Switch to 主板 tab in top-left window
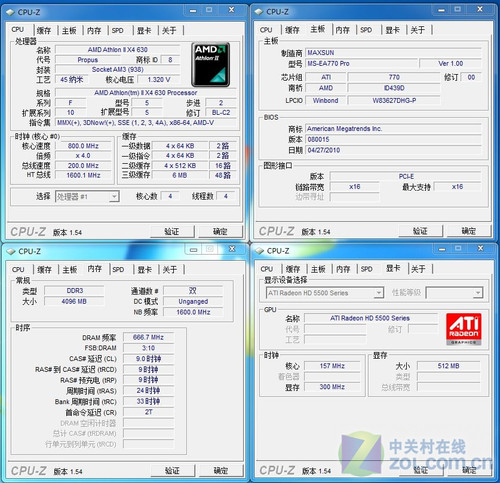 [69, 31]
